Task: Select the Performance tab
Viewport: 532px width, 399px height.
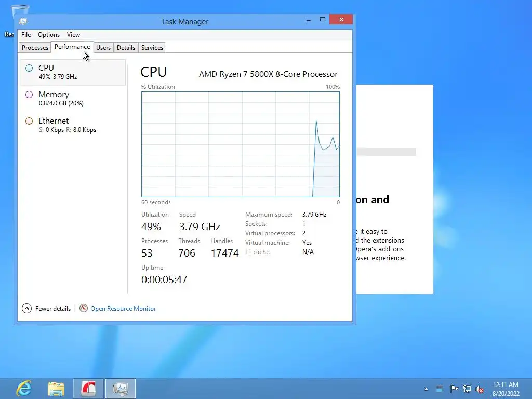Action: pyautogui.click(x=72, y=47)
